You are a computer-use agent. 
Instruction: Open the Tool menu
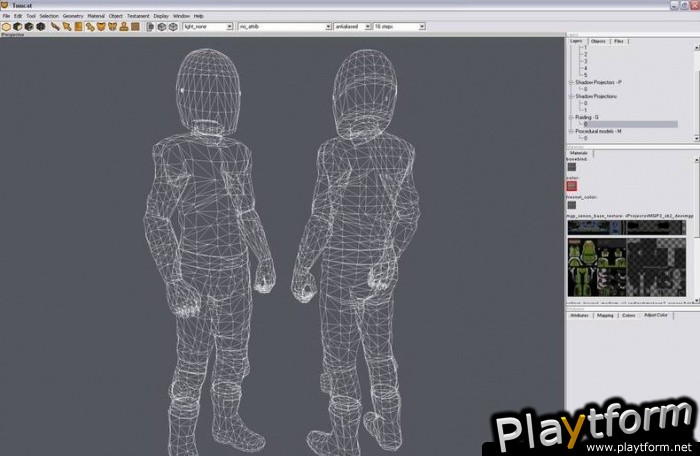pos(31,16)
